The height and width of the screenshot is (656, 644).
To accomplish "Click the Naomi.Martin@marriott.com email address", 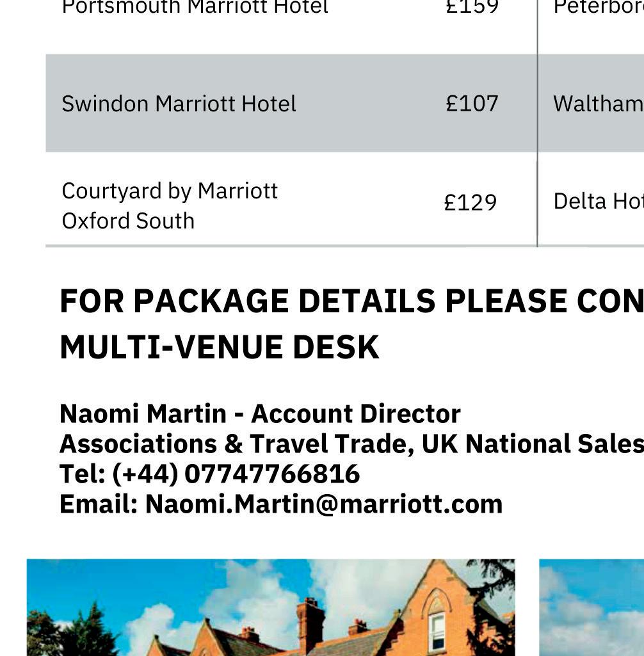I will tap(324, 504).
